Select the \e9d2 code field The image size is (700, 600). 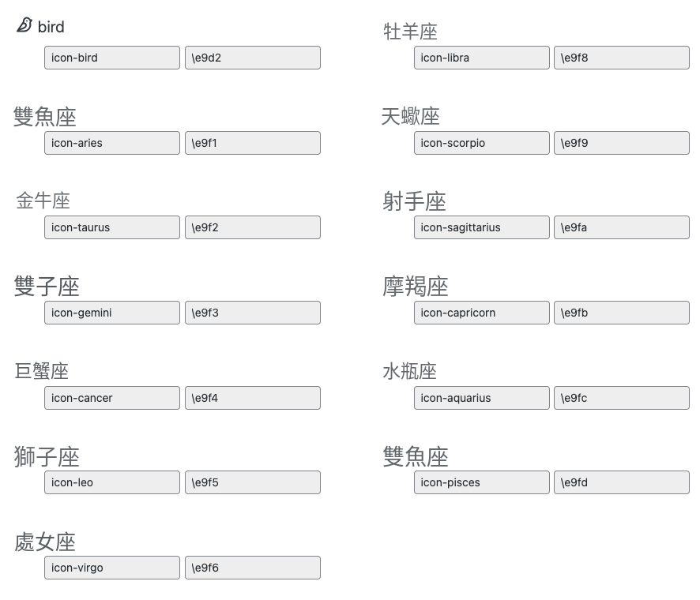[253, 58]
